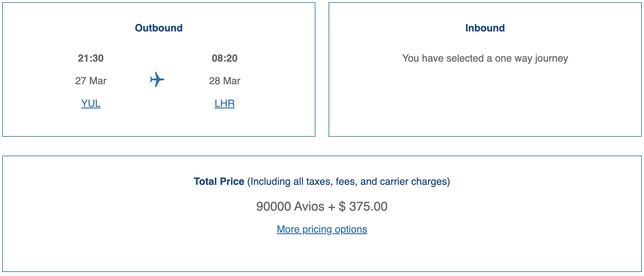Click the More pricing options link
The width and height of the screenshot is (644, 276).
tap(322, 229)
